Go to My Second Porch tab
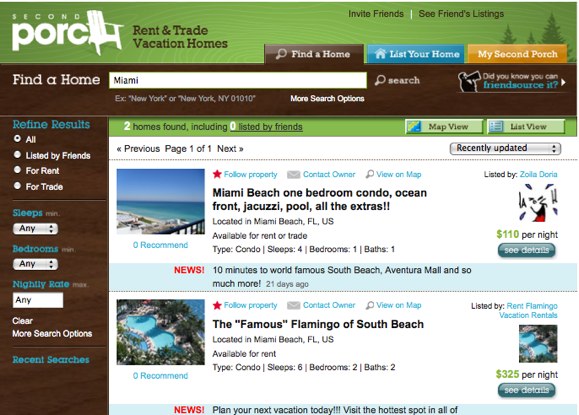The width and height of the screenshot is (579, 415). click(517, 54)
